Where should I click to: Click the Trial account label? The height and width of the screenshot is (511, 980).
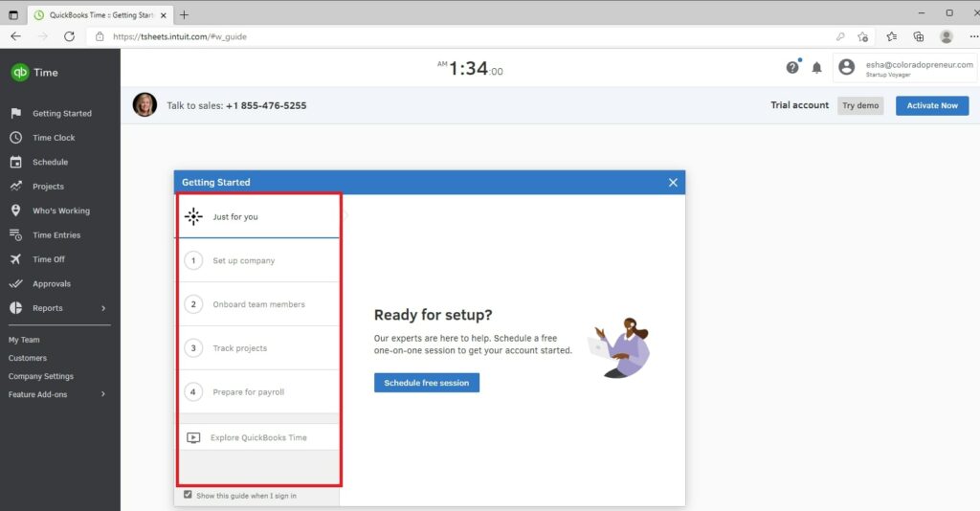tap(799, 105)
